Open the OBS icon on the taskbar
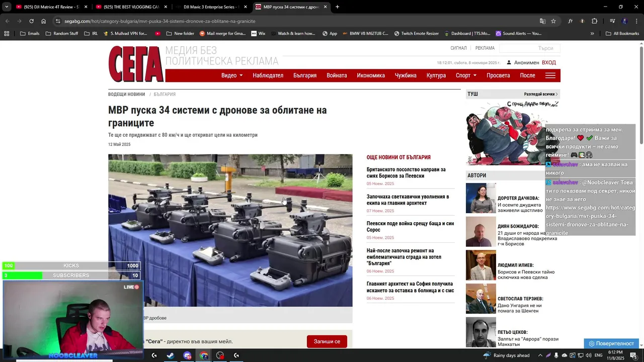644x362 pixels. (220, 355)
